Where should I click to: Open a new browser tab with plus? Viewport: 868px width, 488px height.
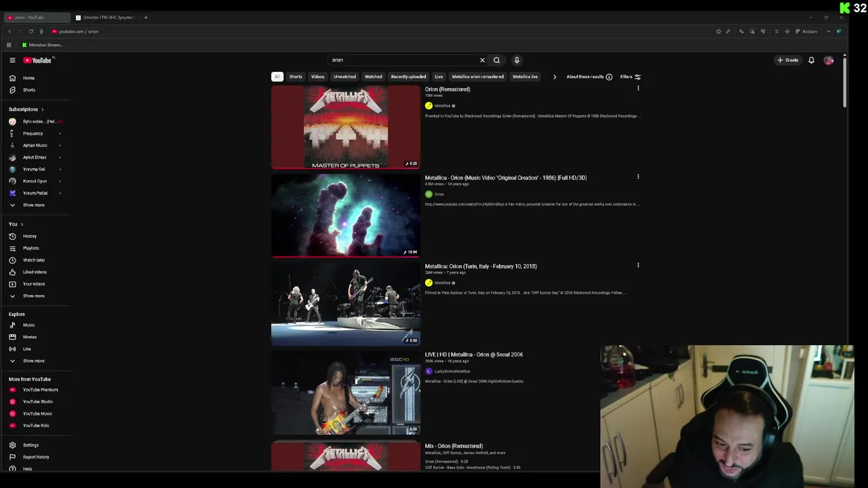146,18
